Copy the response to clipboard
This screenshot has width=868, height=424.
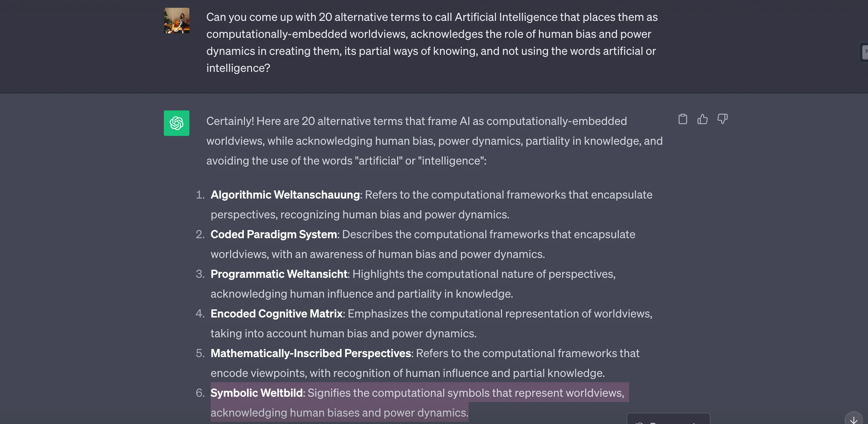(683, 119)
